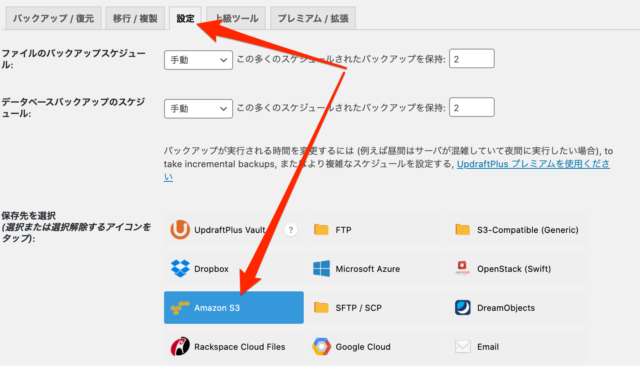The height and width of the screenshot is (366, 640).
Task: Switch to the 移行 / 複製 tab
Action: (x=135, y=18)
